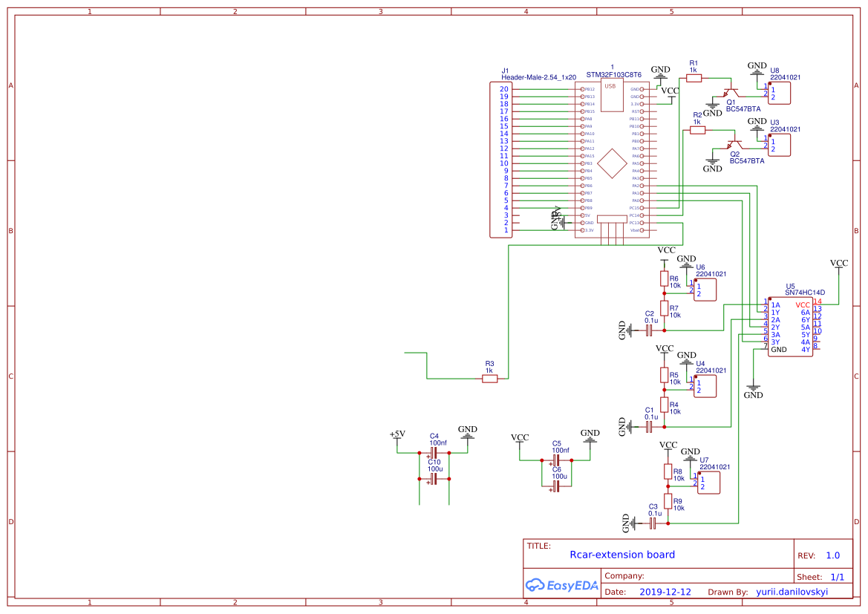Click the date '2019-12-12'
868x614 pixels.
click(665, 592)
